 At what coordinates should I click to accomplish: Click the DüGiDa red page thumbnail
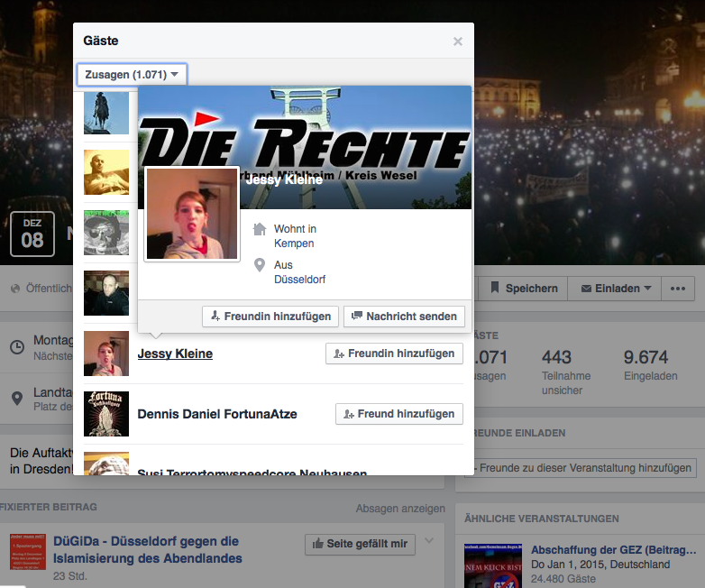[x=28, y=552]
